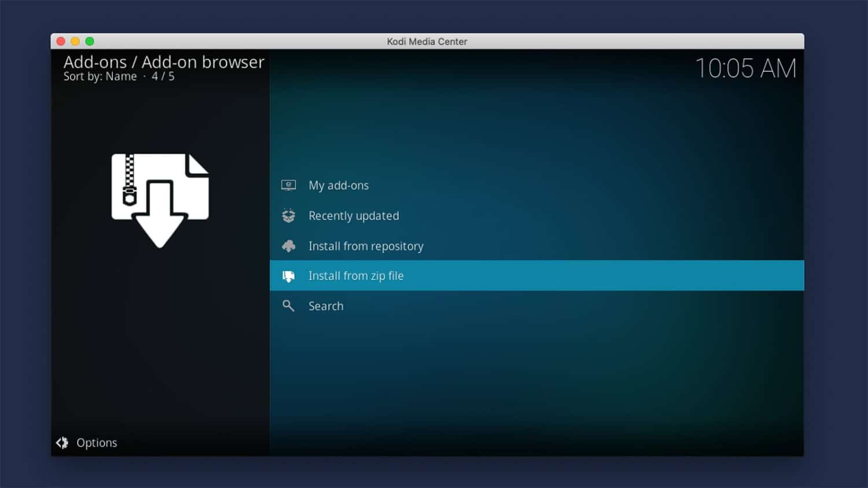Open My add-ons
868x488 pixels.
(x=537, y=185)
